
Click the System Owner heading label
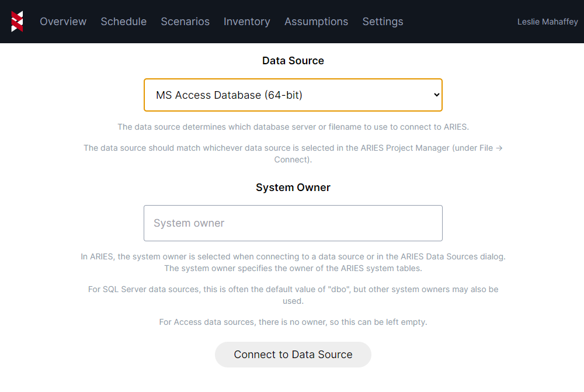[x=293, y=188]
